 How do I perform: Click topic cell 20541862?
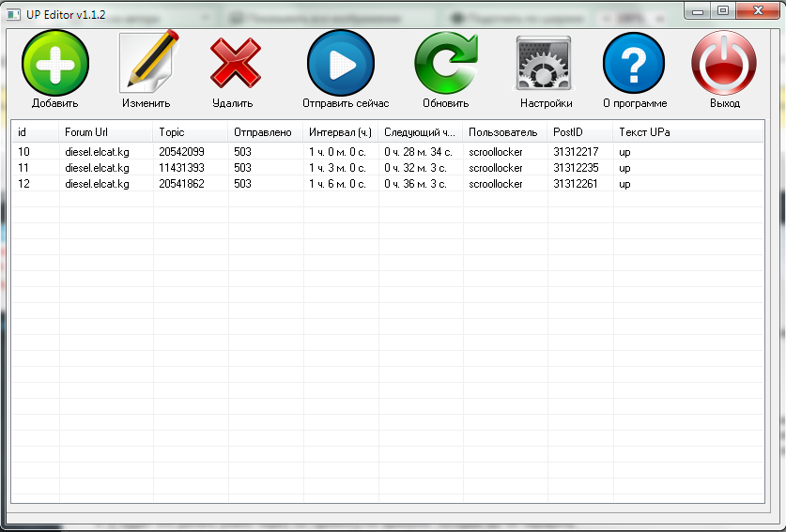tap(181, 184)
